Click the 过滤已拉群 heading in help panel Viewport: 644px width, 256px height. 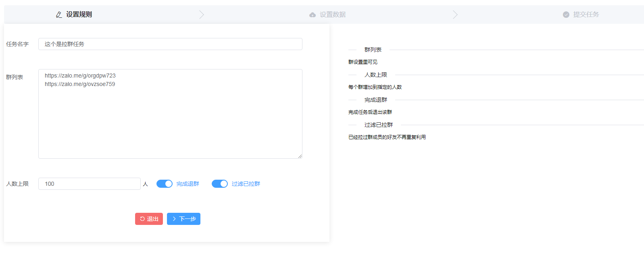coord(378,125)
